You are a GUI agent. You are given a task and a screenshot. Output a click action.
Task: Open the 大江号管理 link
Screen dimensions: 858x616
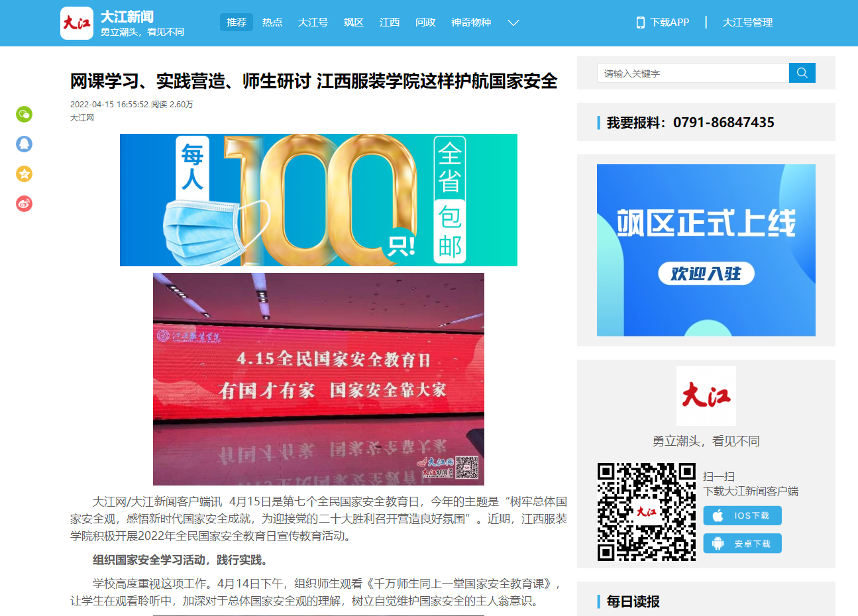click(x=747, y=23)
